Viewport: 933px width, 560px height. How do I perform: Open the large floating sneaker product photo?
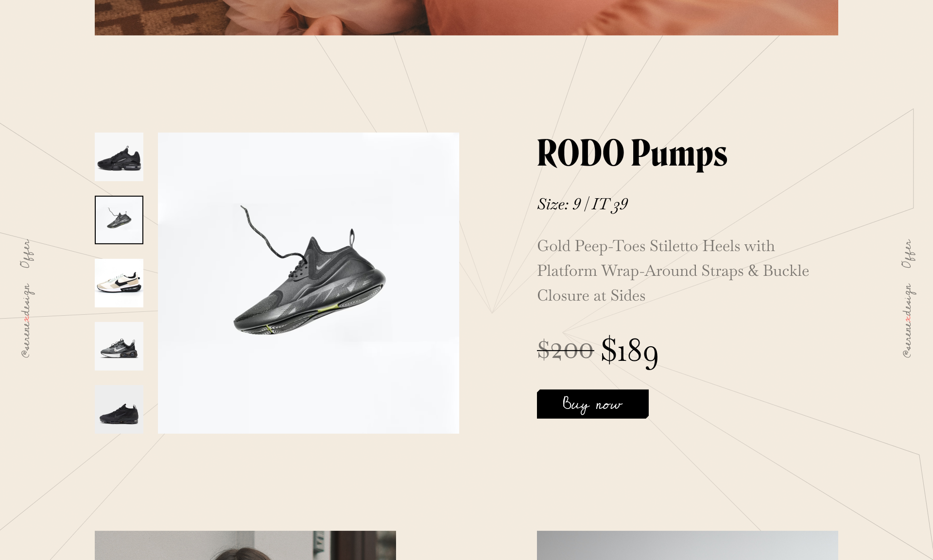pos(309,283)
